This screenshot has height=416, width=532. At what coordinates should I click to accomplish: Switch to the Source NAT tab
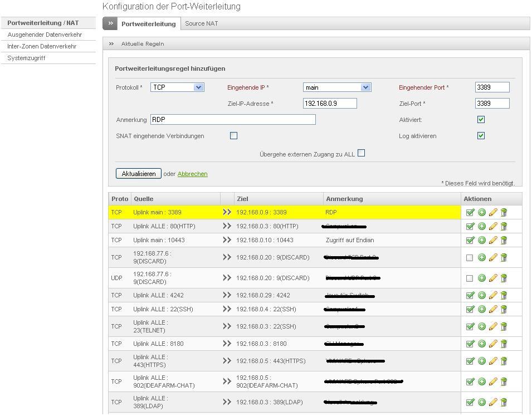[x=201, y=23]
